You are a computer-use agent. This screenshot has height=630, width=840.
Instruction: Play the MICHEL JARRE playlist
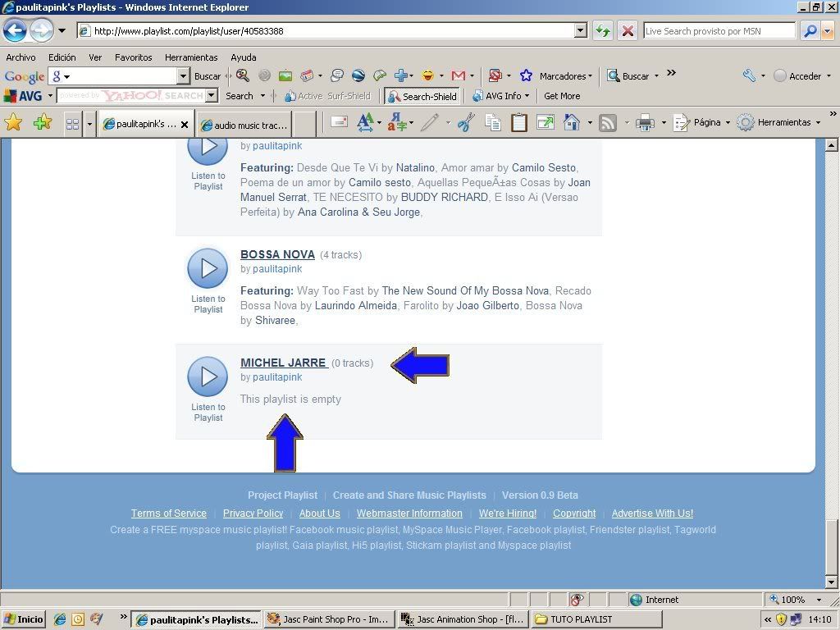coord(208,377)
